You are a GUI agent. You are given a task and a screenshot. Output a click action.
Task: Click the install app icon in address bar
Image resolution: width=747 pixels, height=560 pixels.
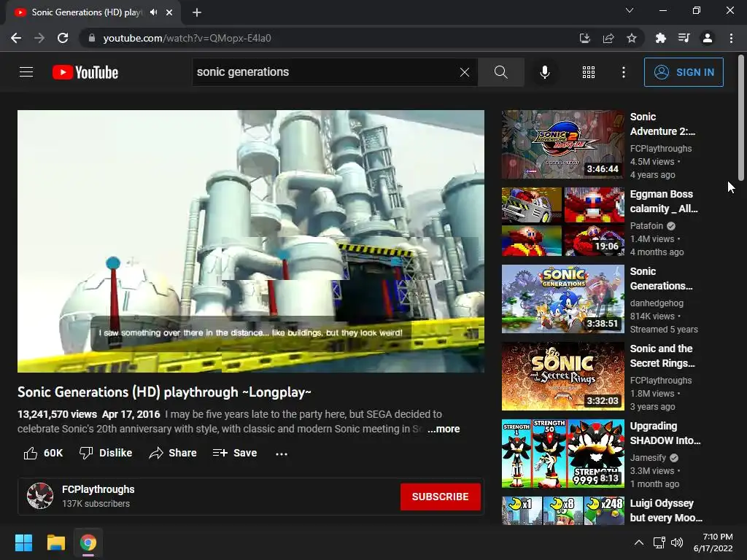coord(584,38)
